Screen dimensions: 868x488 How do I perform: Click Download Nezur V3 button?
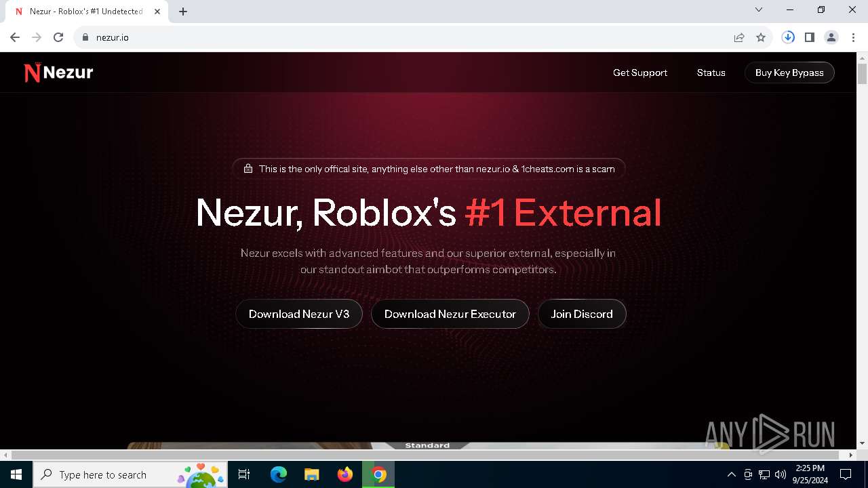point(299,314)
